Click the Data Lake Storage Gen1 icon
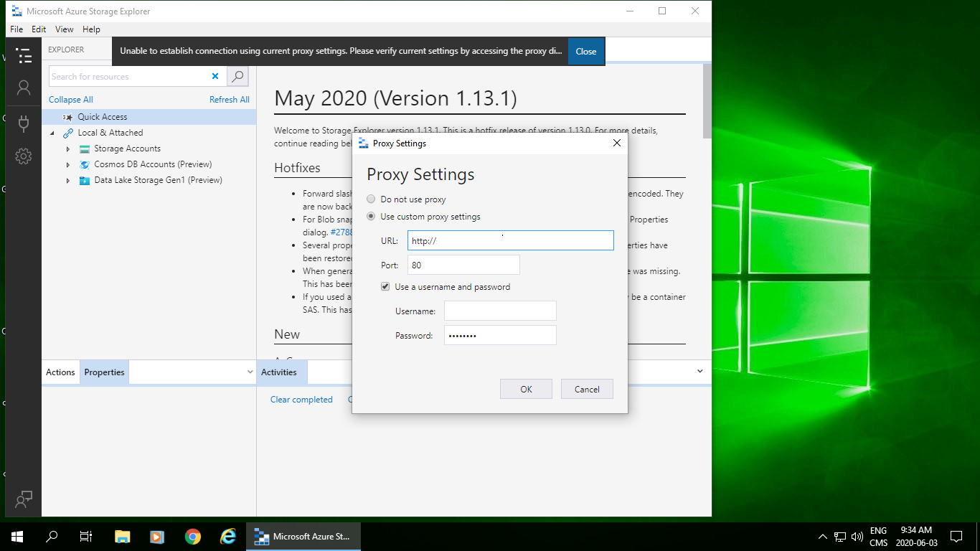 pos(85,180)
